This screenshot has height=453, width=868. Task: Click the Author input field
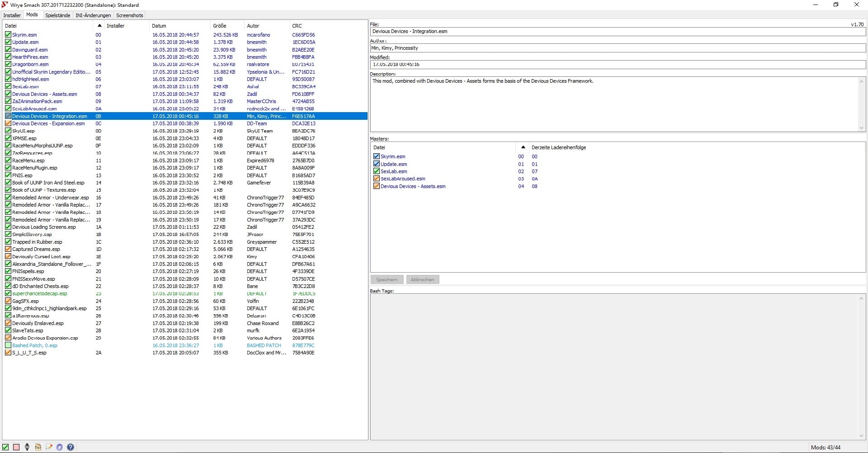pyautogui.click(x=618, y=48)
